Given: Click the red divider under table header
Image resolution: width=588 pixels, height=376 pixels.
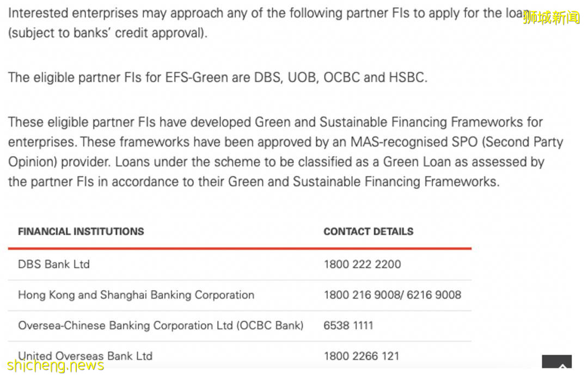Looking at the screenshot, I should click(x=240, y=249).
